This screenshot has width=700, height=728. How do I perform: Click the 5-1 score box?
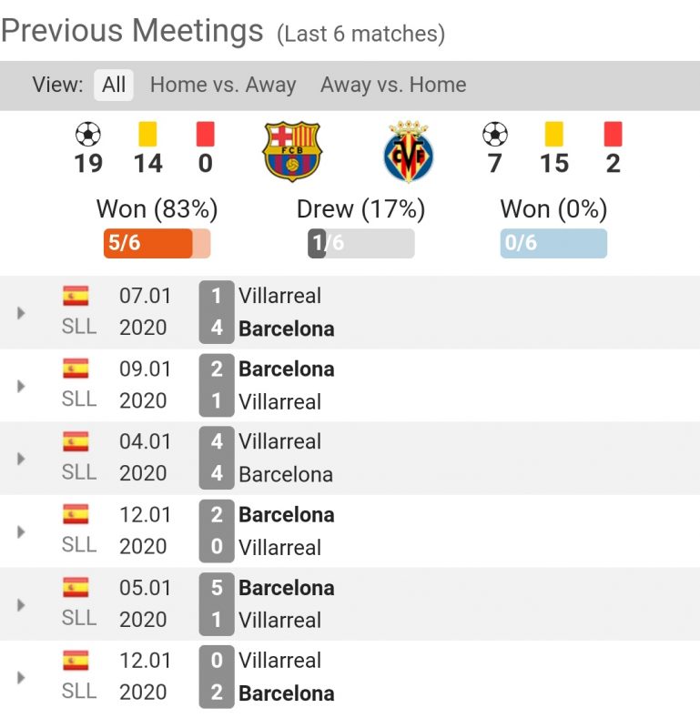[x=217, y=603]
